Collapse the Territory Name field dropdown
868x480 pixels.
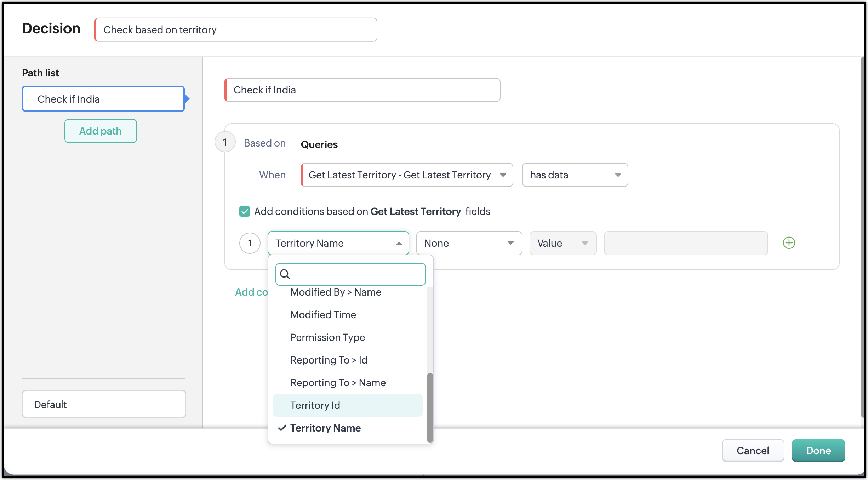coord(338,243)
